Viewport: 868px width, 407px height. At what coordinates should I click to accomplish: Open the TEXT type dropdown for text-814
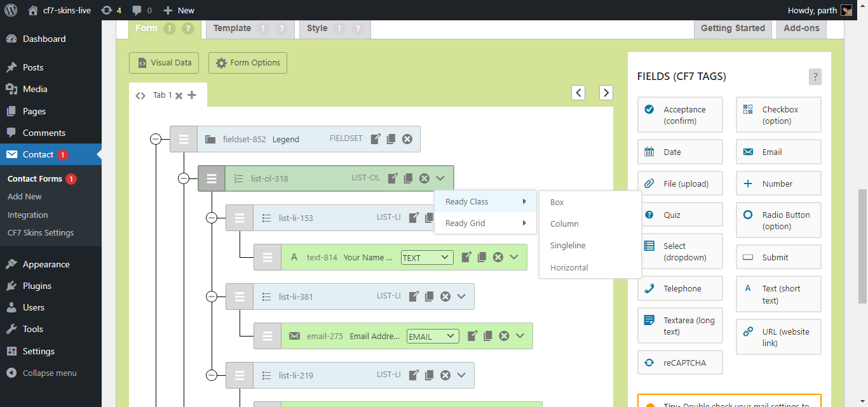coord(427,258)
